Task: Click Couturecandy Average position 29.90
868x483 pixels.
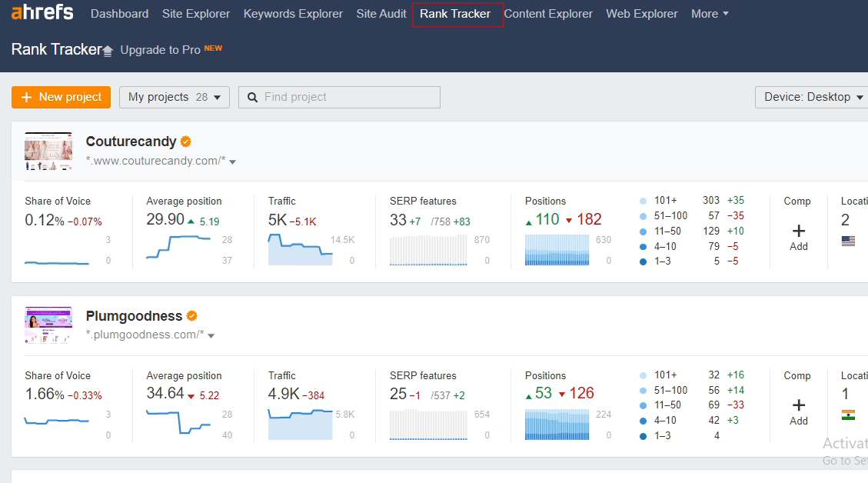Action: click(165, 219)
